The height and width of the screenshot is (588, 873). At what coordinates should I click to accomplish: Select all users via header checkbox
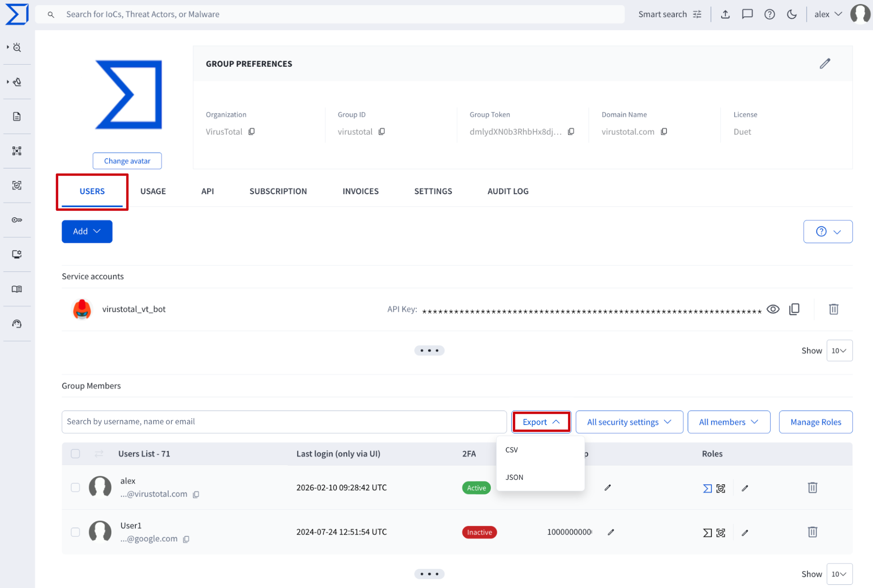tap(75, 453)
